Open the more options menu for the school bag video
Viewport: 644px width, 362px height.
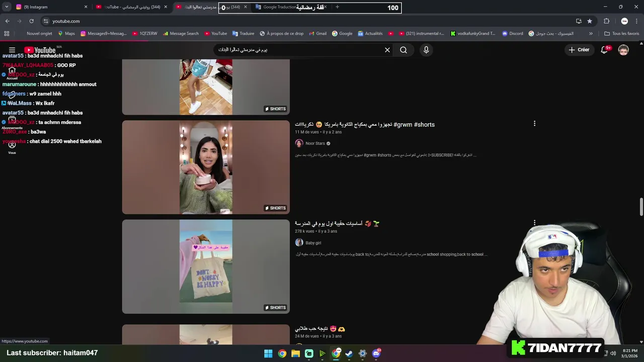point(534,223)
